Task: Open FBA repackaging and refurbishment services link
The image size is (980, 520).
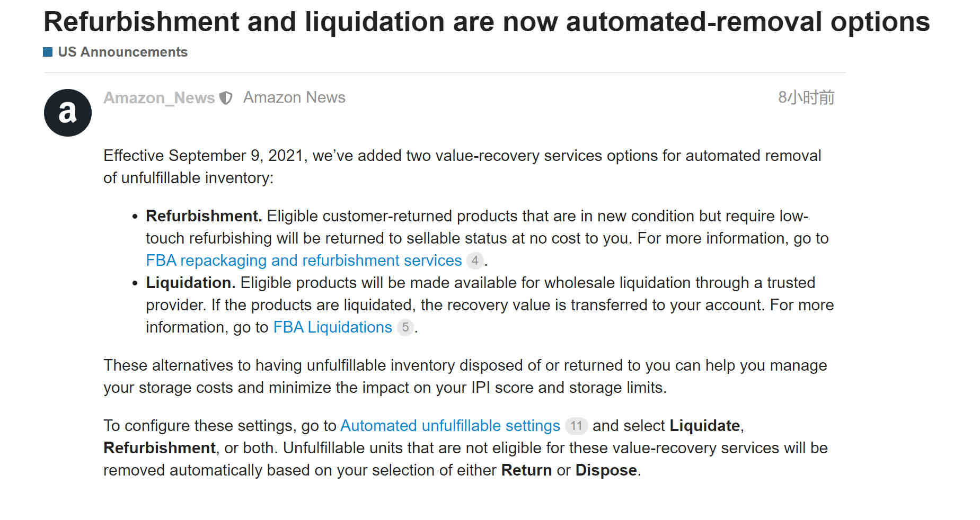Action: coord(304,261)
